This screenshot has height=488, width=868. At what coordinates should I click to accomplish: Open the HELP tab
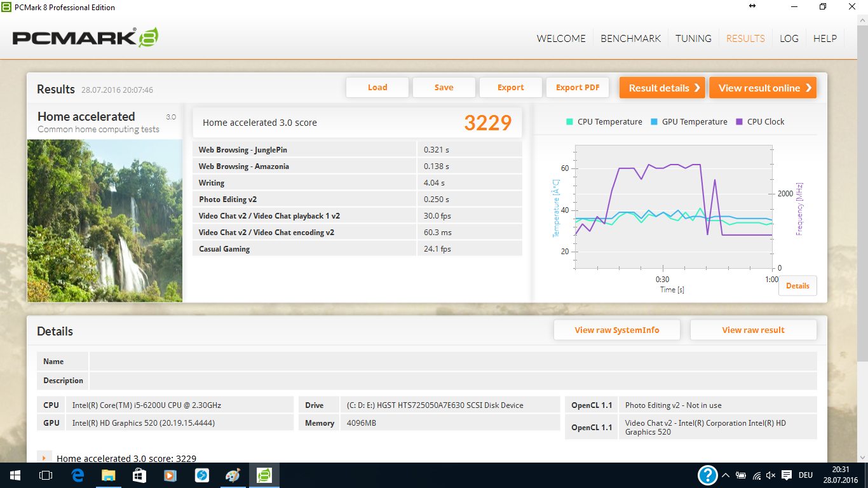pyautogui.click(x=825, y=38)
